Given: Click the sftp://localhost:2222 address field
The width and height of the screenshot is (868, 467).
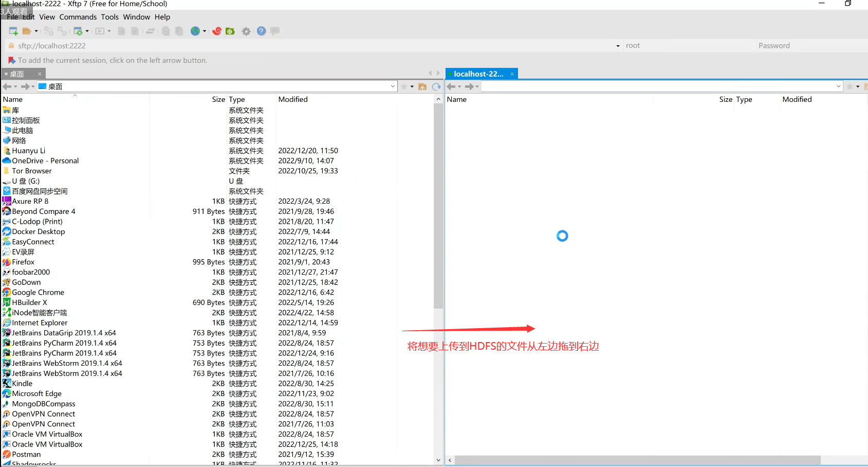Looking at the screenshot, I should point(315,46).
